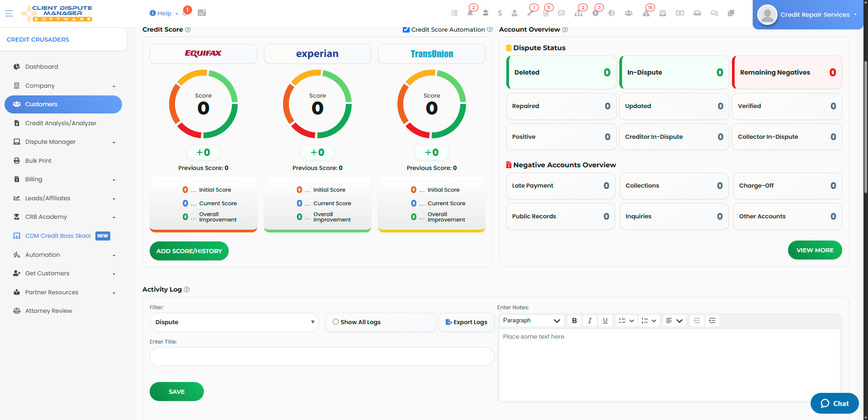Click into the notes text area

tap(670, 364)
